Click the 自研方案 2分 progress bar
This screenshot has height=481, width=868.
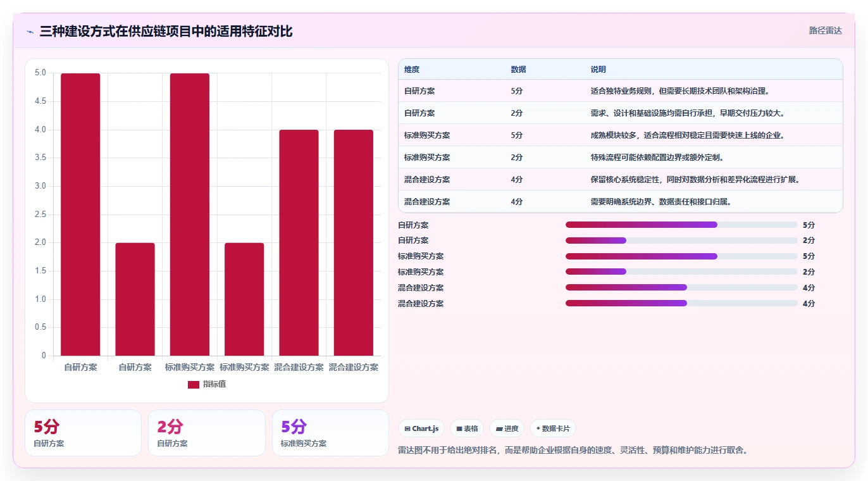tap(681, 240)
